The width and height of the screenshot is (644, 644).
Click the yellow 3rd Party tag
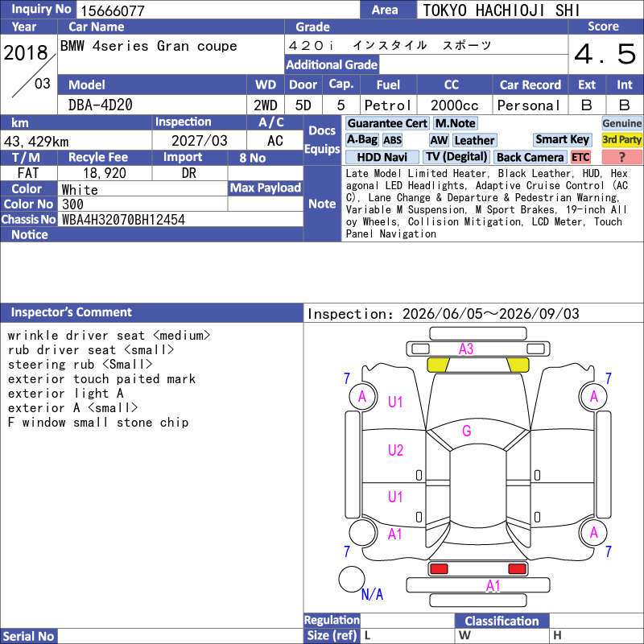click(x=621, y=139)
